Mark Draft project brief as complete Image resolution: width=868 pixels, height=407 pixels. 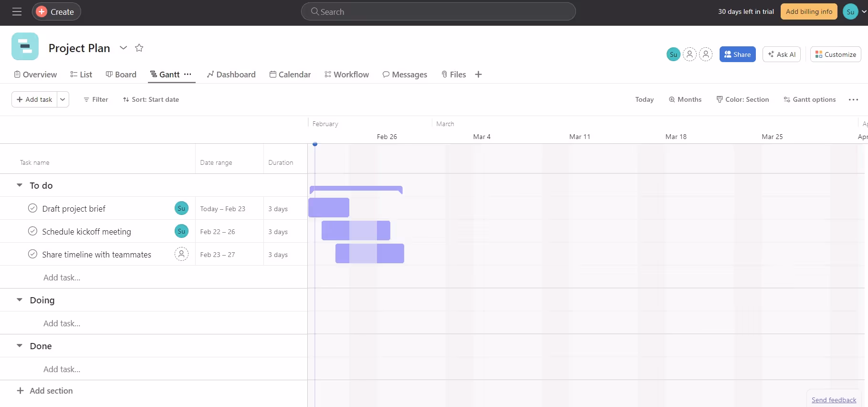32,208
